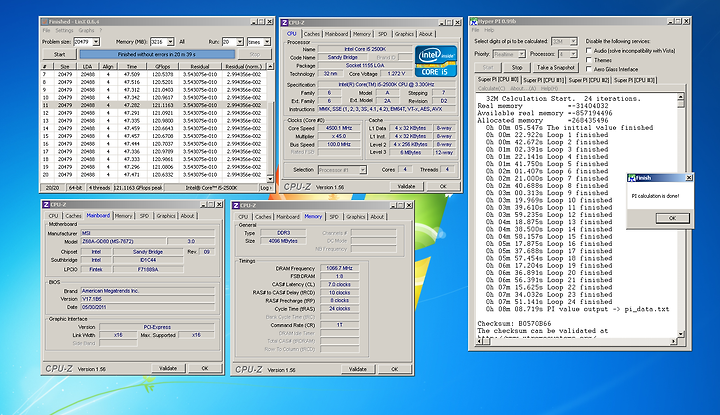The image size is (720, 415).
Task: Click the Hyper PI title bar icon
Action: [474, 22]
